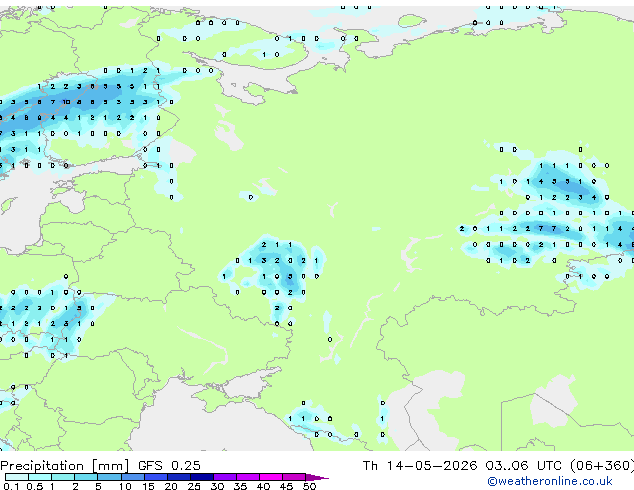Click the 30–35 mm purple legend swatch
The width and height of the screenshot is (634, 490).
click(x=224, y=477)
